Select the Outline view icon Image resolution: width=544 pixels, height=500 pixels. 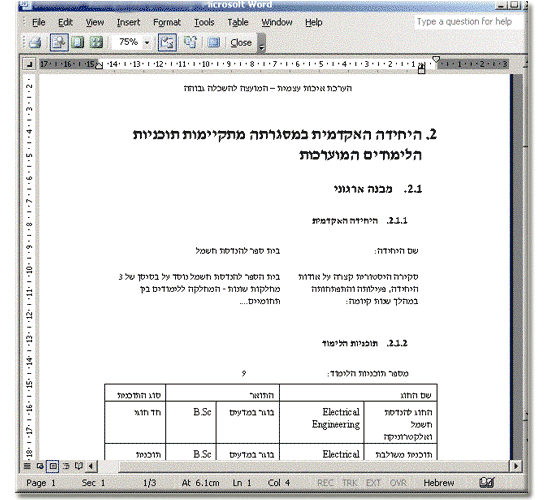tap(66, 466)
